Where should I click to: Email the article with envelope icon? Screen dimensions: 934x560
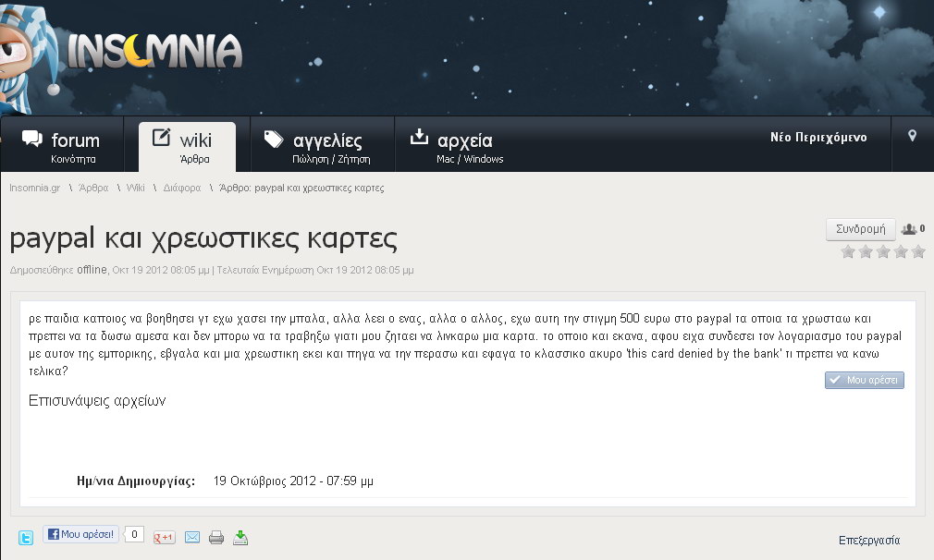[x=191, y=538]
